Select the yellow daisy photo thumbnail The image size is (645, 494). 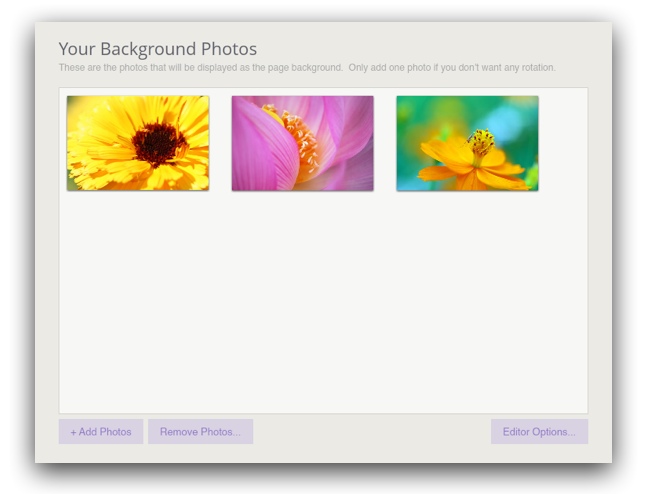pos(138,143)
